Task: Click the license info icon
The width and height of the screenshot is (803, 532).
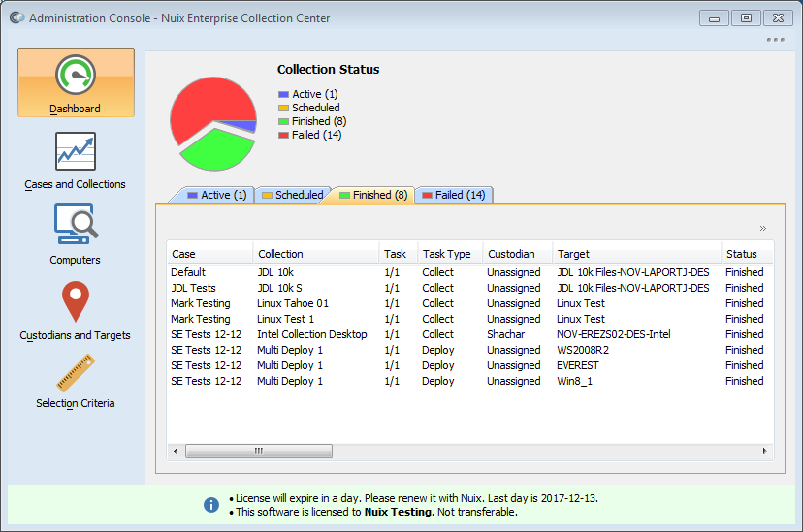Action: (x=211, y=505)
